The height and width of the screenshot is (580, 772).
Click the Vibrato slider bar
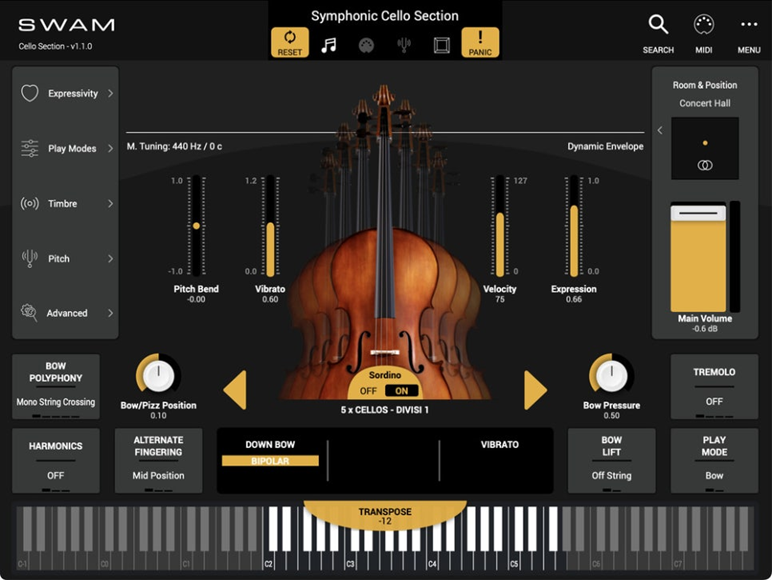[270, 226]
